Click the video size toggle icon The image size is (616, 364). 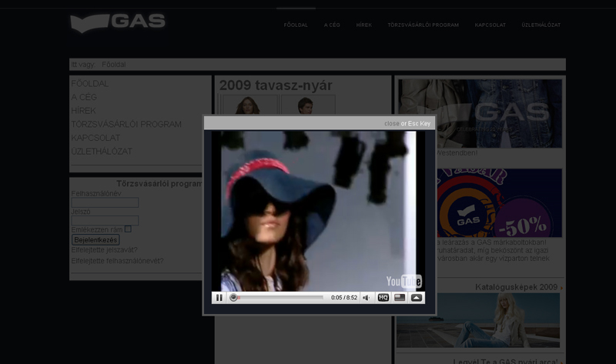pos(400,298)
